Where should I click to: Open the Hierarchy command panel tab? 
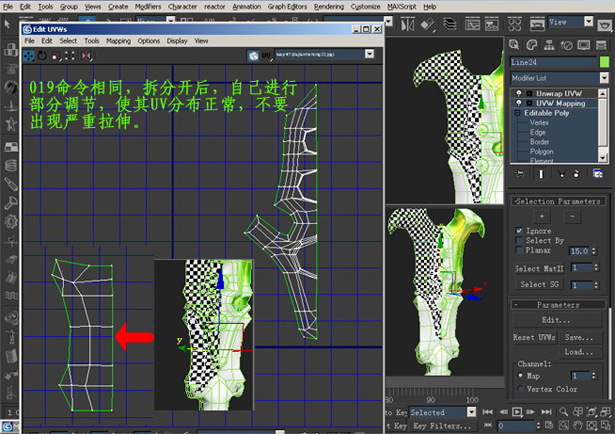[549, 43]
